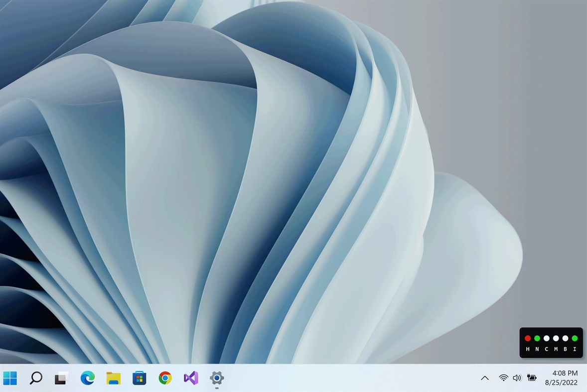
Task: Click the B indicator in the monitor widget
Action: [x=566, y=338]
